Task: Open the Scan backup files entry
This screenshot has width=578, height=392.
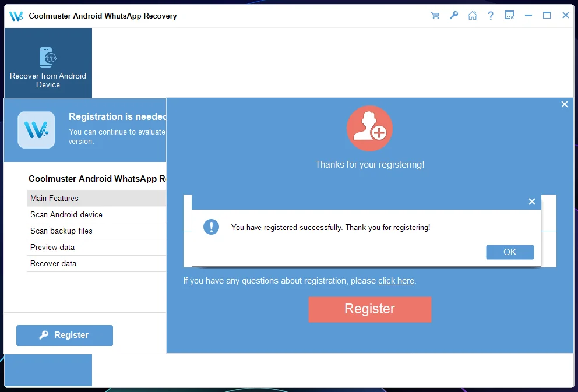Action: pyautogui.click(x=97, y=231)
